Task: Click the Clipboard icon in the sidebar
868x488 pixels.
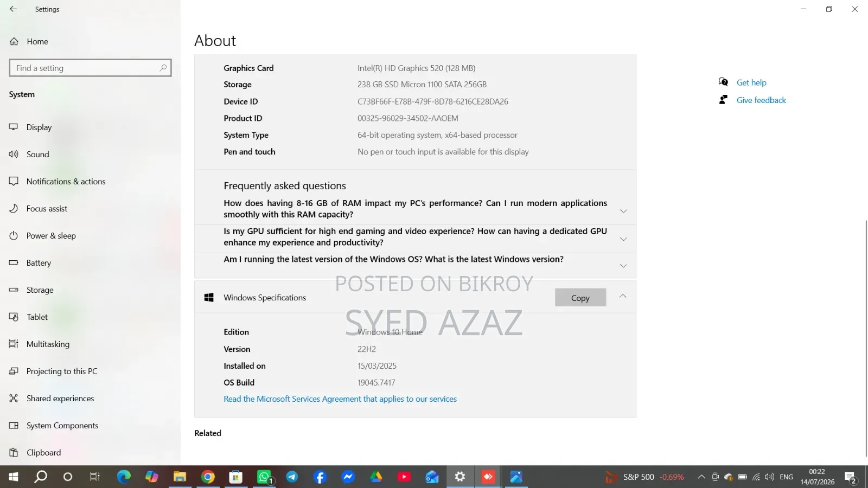Action: 14,453
